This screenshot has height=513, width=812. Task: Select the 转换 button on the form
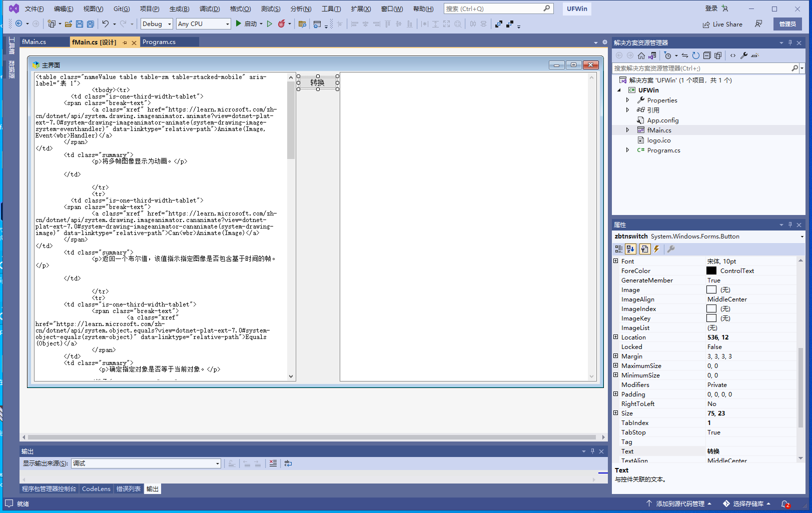coord(318,82)
